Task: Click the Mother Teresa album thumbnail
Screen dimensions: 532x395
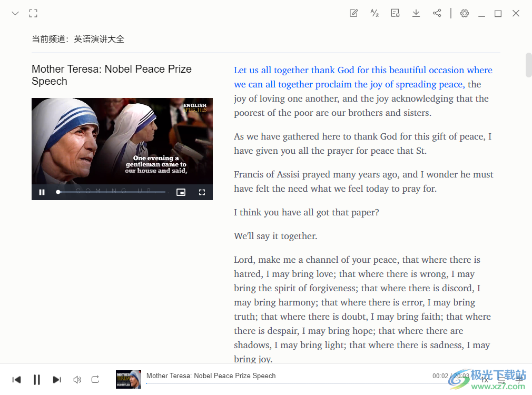Action: point(129,379)
